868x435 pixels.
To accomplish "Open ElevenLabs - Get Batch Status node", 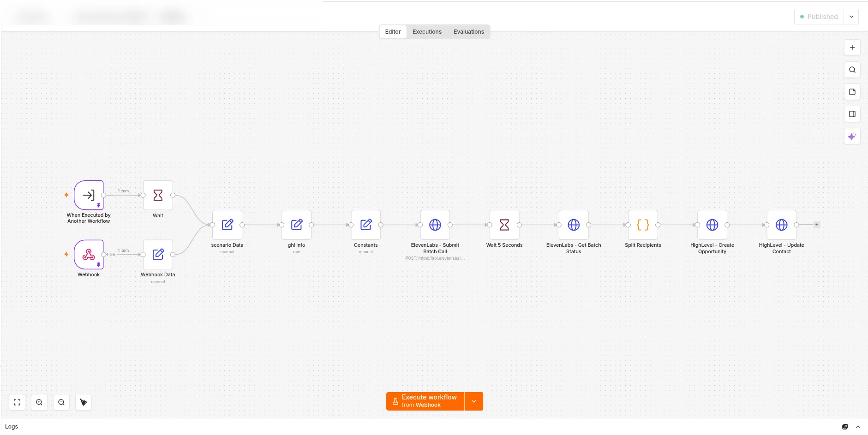I will click(x=574, y=225).
